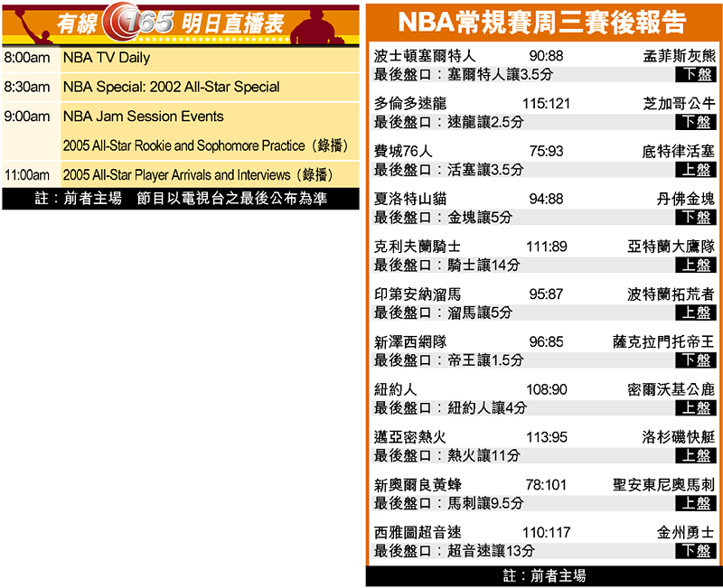723x588 pixels.
Task: Click the 165 logo in the banner
Action: point(138,21)
